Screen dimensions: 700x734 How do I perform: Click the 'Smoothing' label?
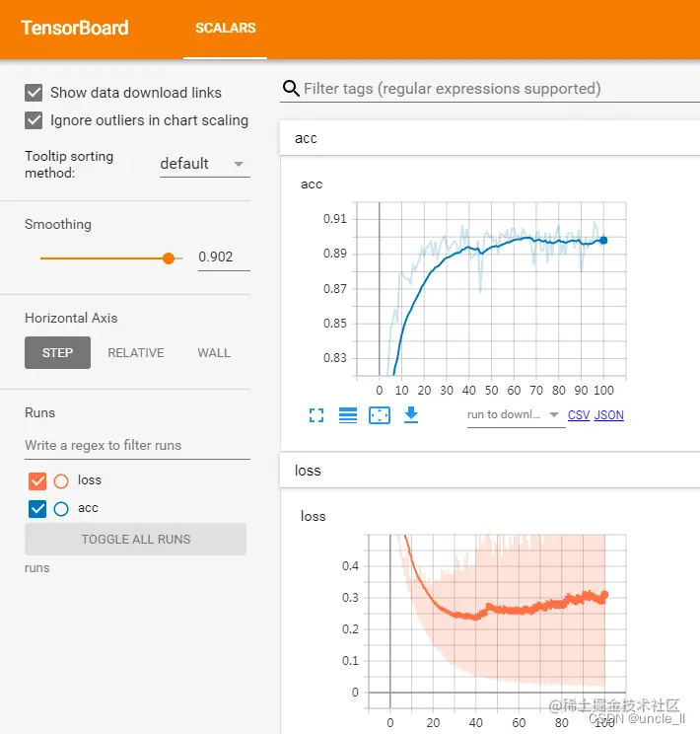tap(58, 224)
